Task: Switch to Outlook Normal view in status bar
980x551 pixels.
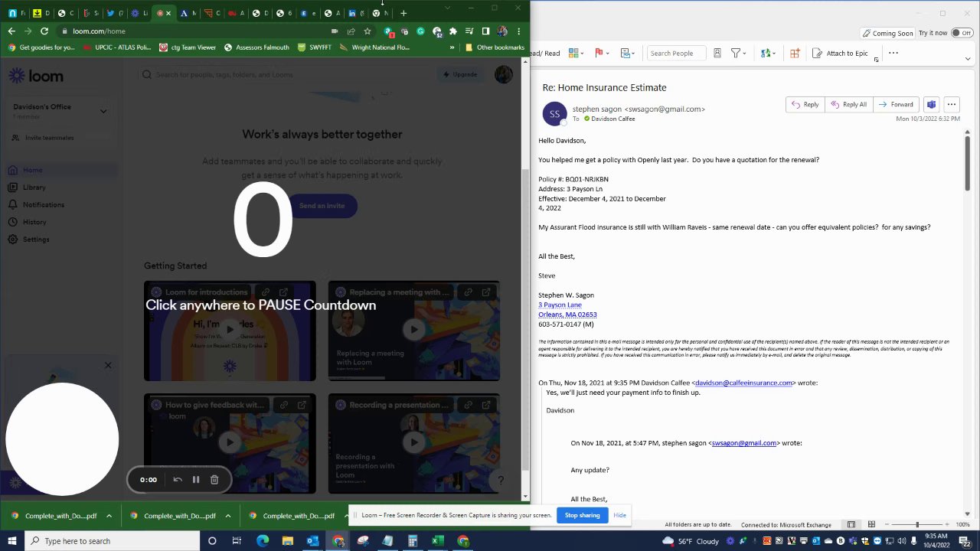Action: [x=851, y=525]
